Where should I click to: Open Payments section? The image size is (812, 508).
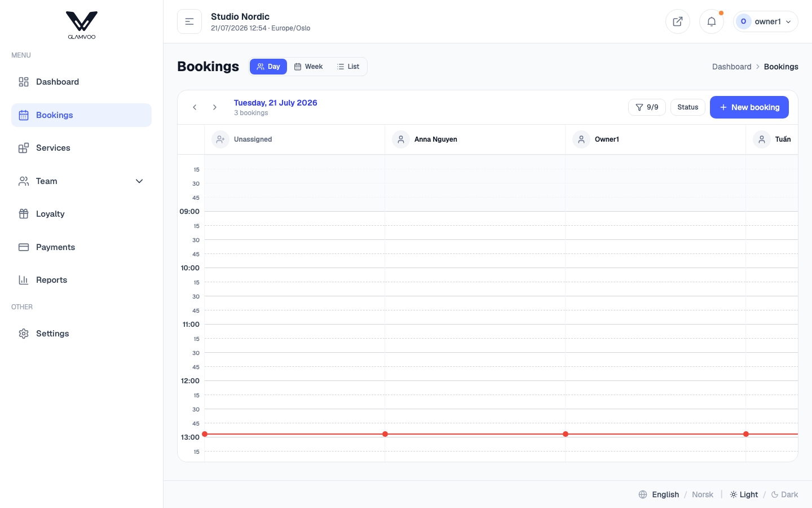81,247
